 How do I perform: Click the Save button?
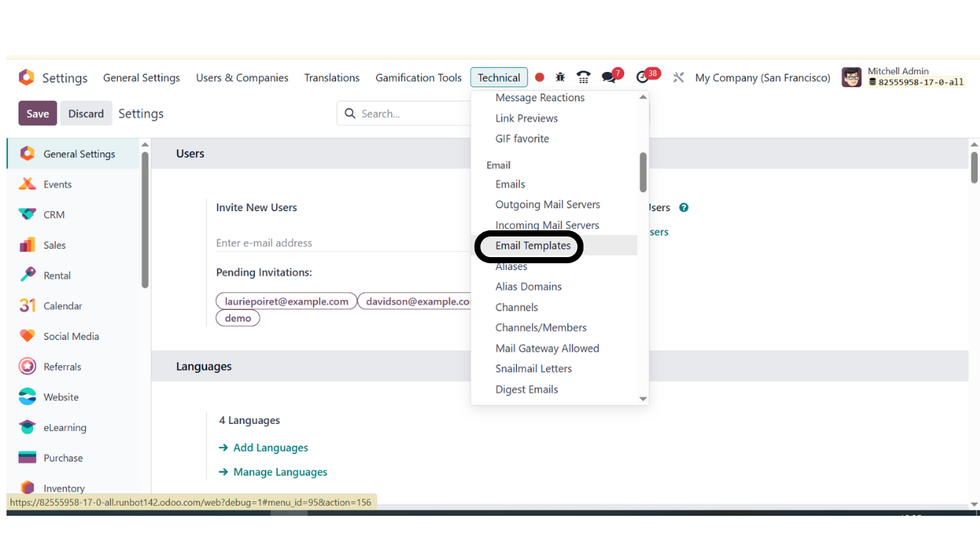click(38, 112)
